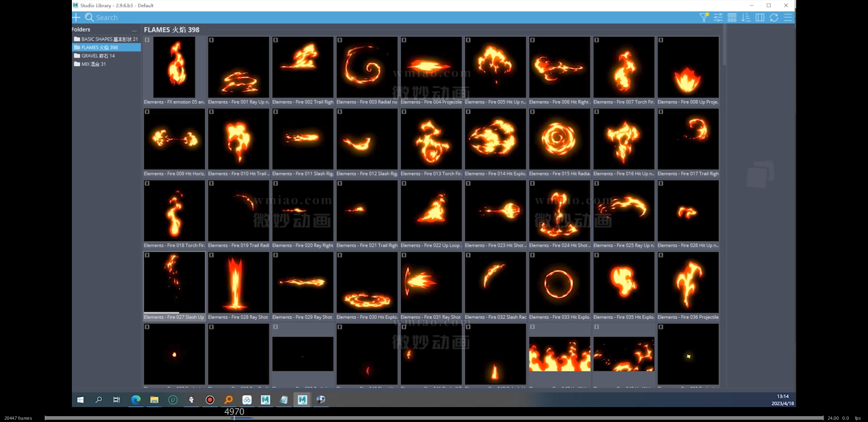Open Microsoft Edge from the taskbar
Screen dimensions: 868x422
136,400
